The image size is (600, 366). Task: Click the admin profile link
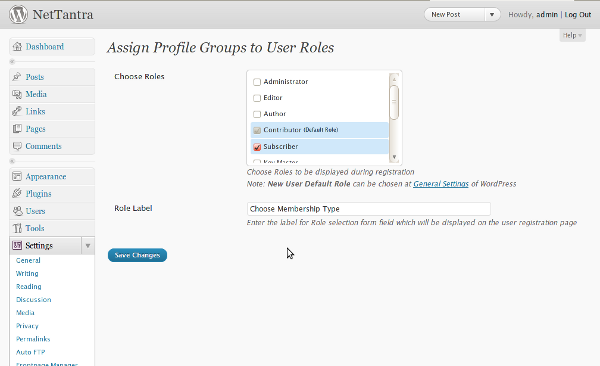(547, 15)
